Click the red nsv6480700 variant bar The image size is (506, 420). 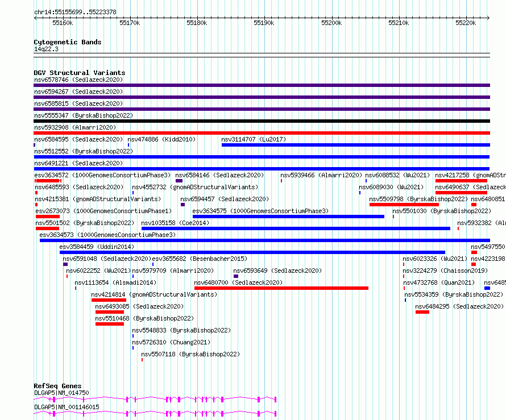(x=281, y=288)
